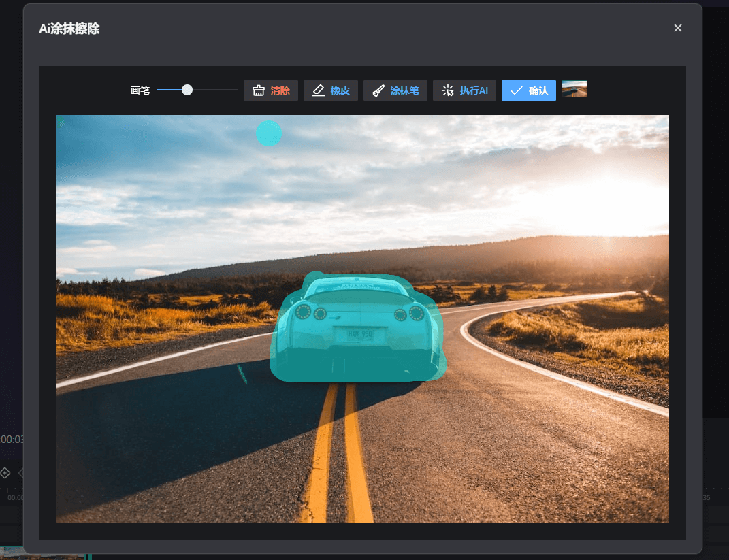Click the red 清除 text label

coord(280,90)
